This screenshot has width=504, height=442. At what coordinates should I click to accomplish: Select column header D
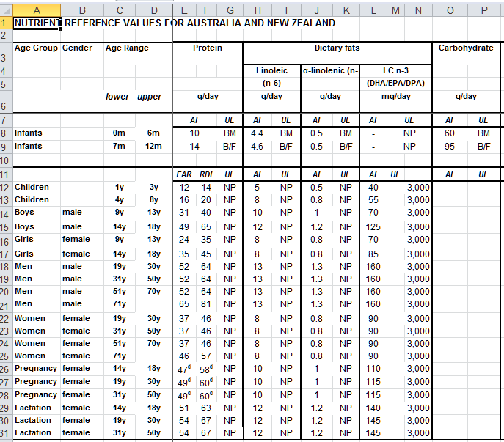click(154, 10)
